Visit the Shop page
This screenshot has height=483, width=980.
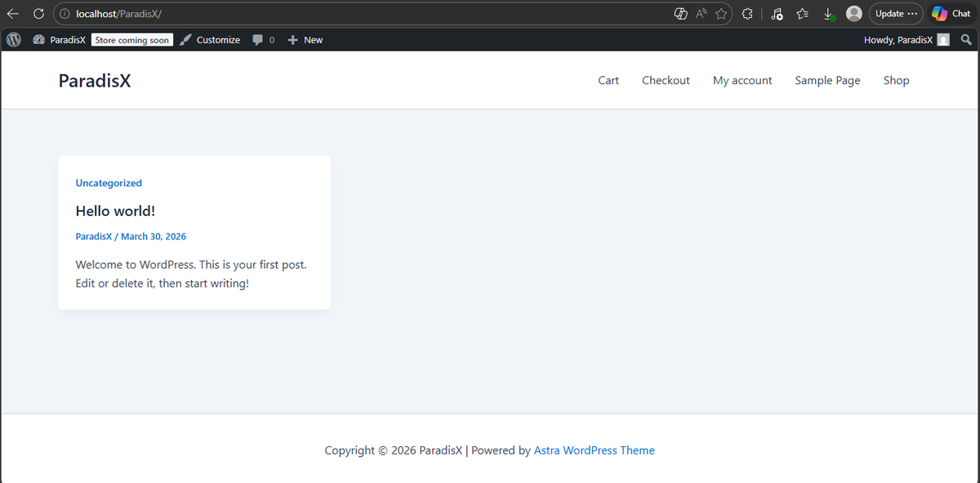pos(896,80)
